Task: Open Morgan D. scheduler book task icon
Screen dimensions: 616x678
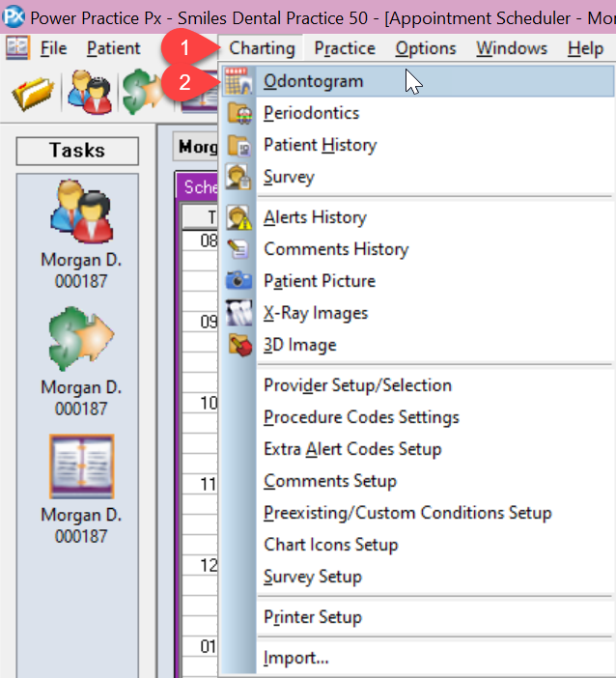Action: [81, 466]
